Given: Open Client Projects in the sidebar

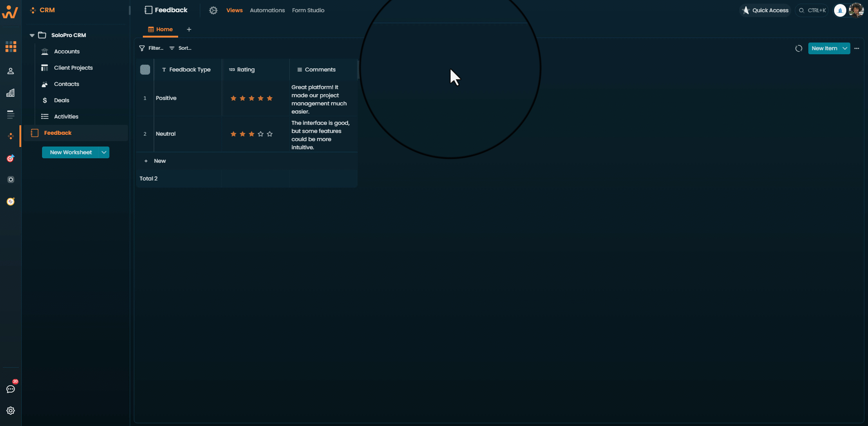Looking at the screenshot, I should pyautogui.click(x=73, y=68).
